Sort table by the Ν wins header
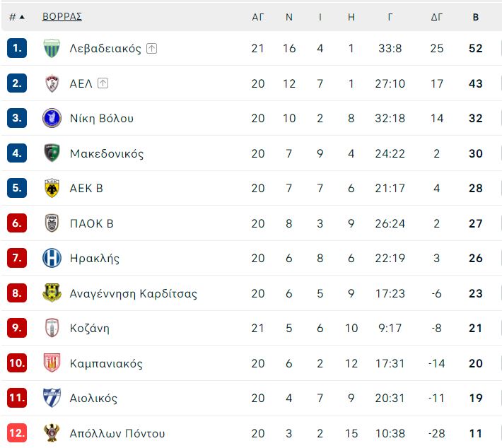Screen dimensions: 502x448 point(288,17)
